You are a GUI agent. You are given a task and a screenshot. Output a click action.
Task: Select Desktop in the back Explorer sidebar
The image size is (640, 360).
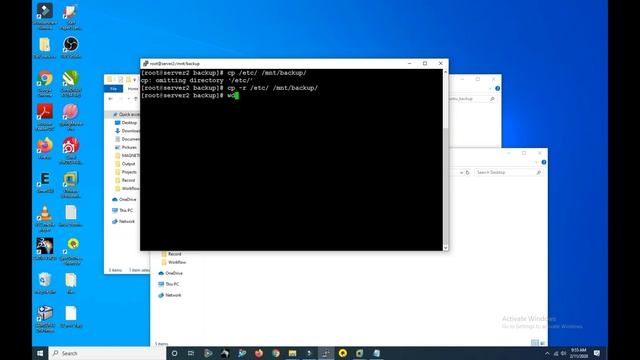126,122
